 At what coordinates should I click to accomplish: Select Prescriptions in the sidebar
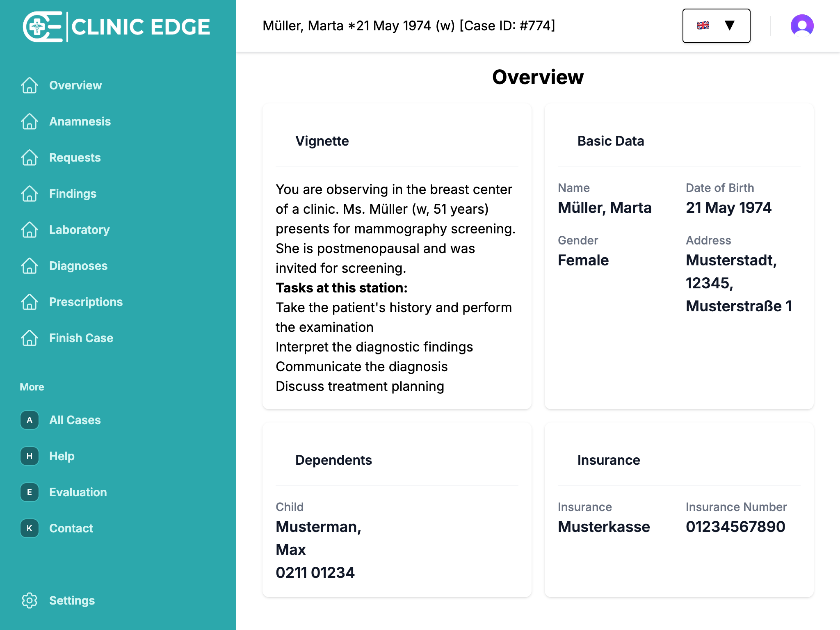(86, 302)
